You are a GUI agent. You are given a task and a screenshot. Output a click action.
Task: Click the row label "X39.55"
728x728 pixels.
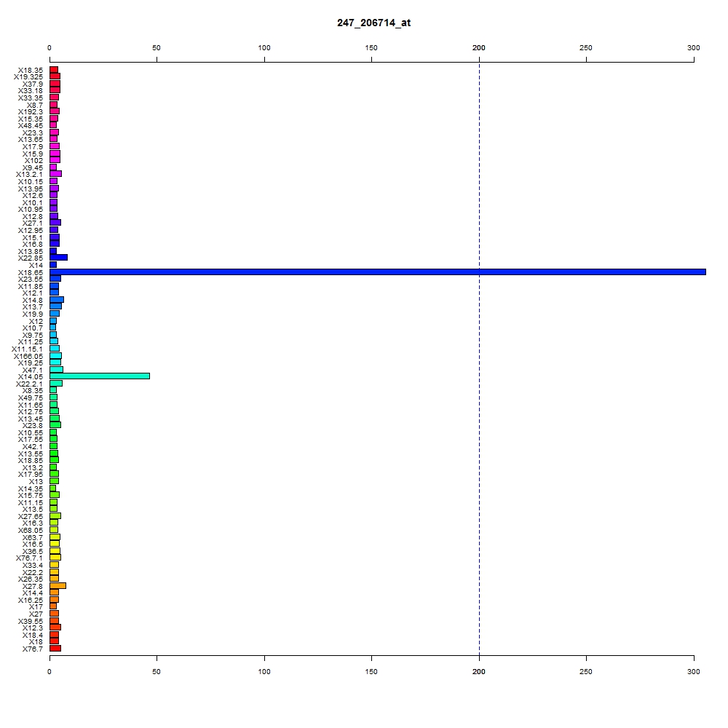(31, 622)
